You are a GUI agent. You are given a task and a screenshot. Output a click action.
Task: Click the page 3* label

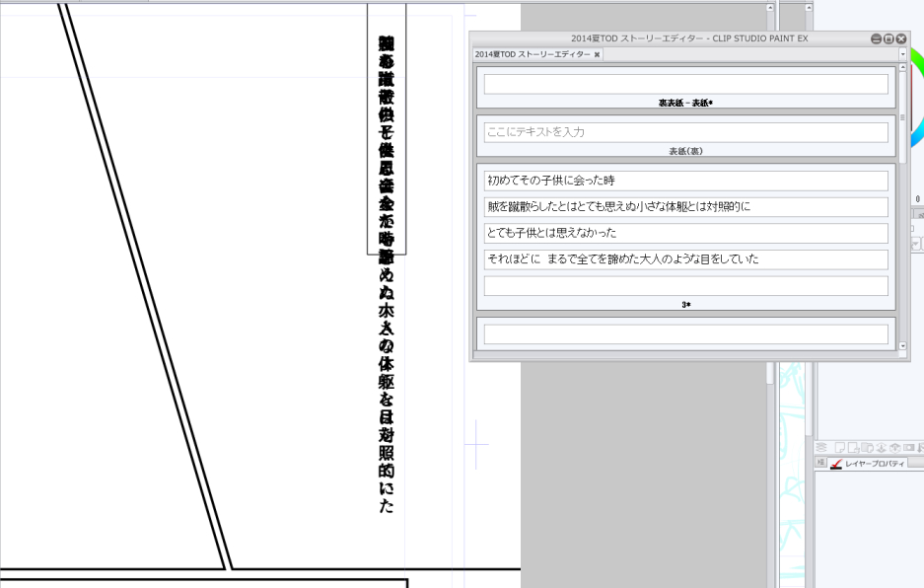point(686,305)
